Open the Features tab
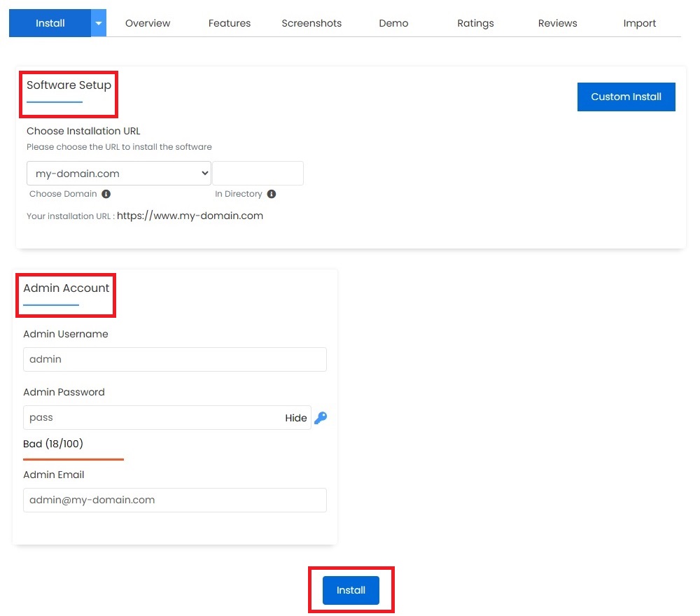Screen dimensions: 700x616 point(230,23)
